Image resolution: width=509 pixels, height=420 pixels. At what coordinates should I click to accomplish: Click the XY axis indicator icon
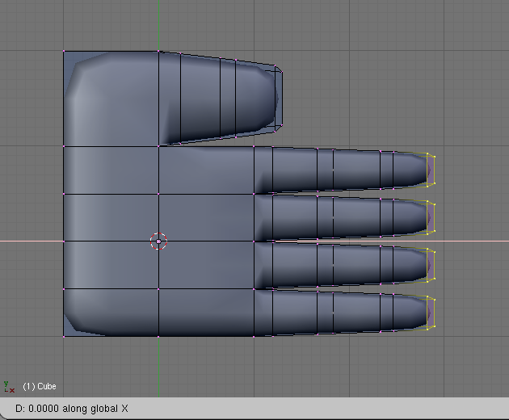pos(9,387)
